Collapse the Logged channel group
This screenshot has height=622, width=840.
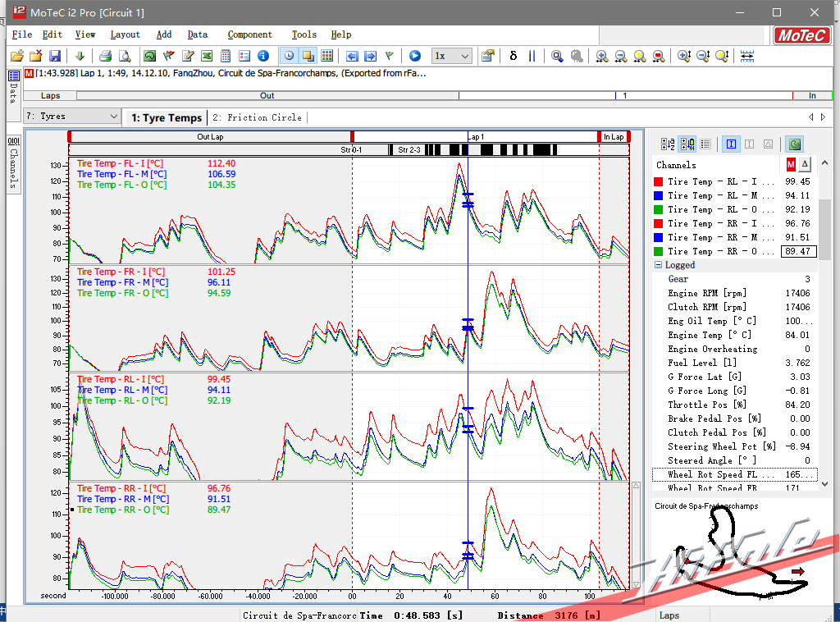658,265
